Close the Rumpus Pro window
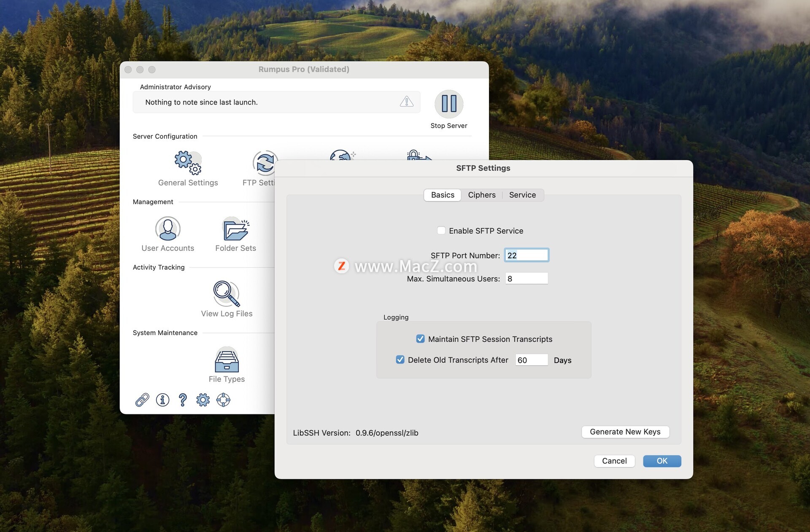 (x=128, y=70)
